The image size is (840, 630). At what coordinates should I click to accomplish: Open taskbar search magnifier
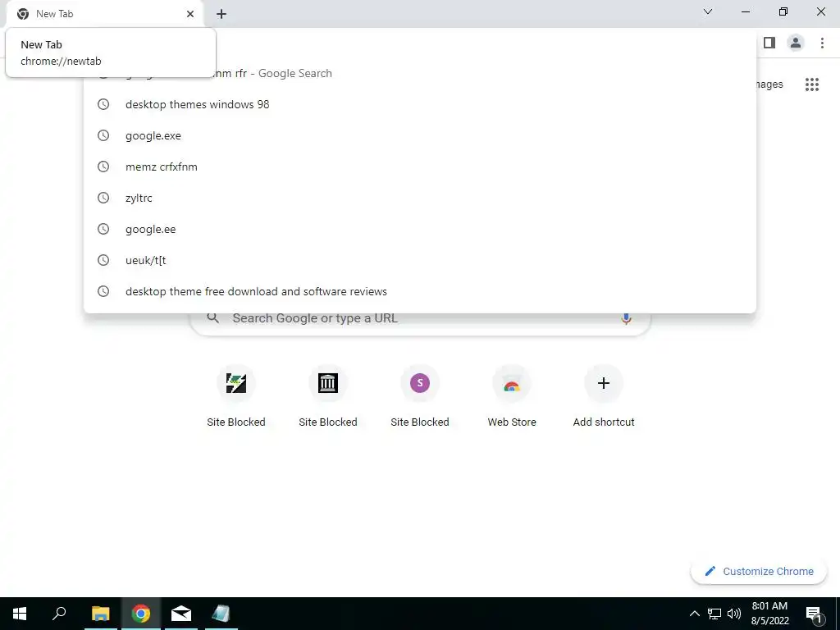(59, 614)
